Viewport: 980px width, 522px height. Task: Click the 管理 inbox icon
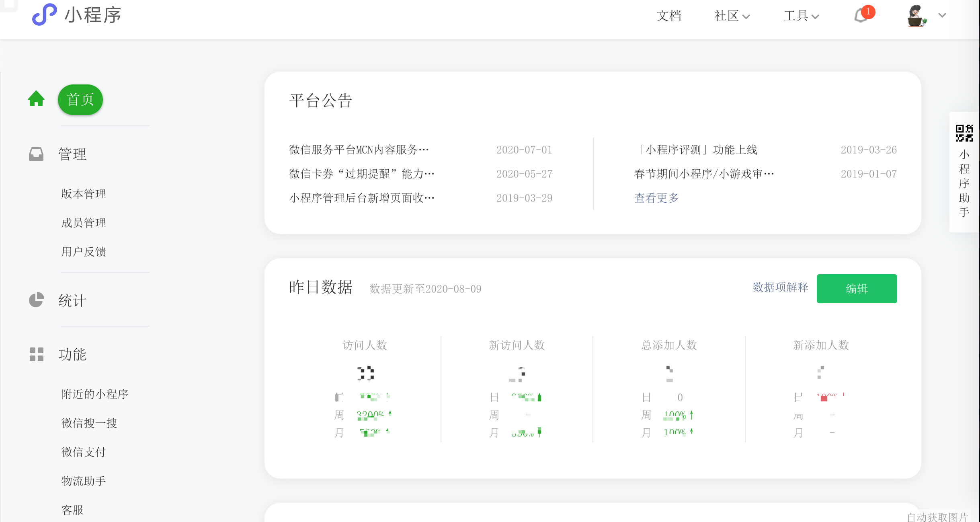coord(36,154)
